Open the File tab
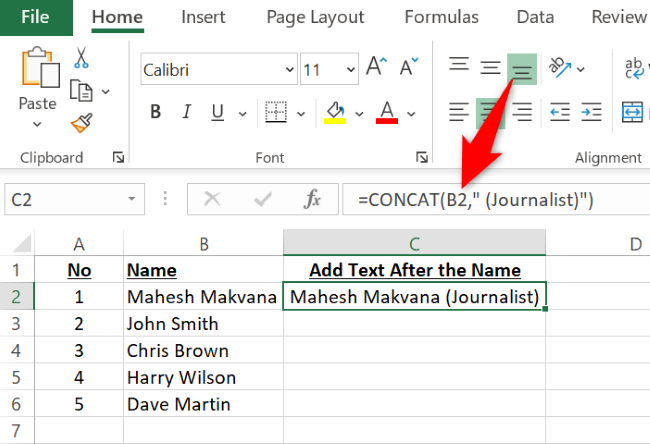 click(36, 17)
